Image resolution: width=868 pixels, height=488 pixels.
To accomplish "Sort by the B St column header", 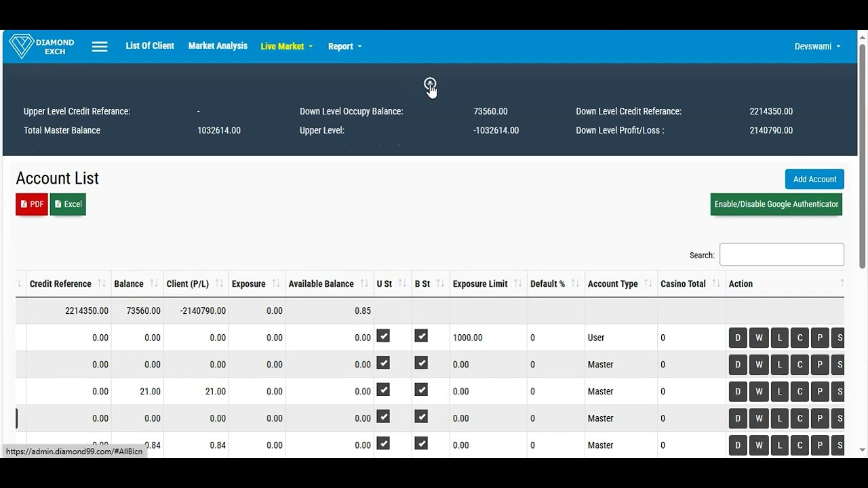I will click(x=430, y=284).
